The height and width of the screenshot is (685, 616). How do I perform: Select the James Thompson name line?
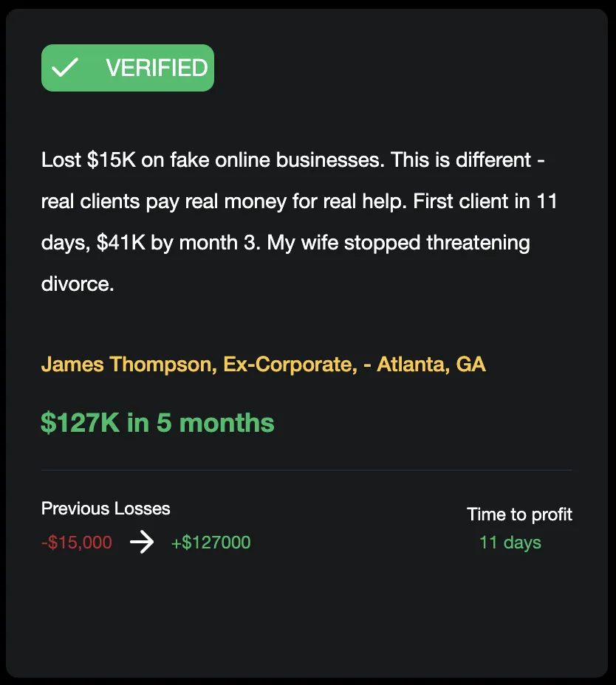point(263,365)
